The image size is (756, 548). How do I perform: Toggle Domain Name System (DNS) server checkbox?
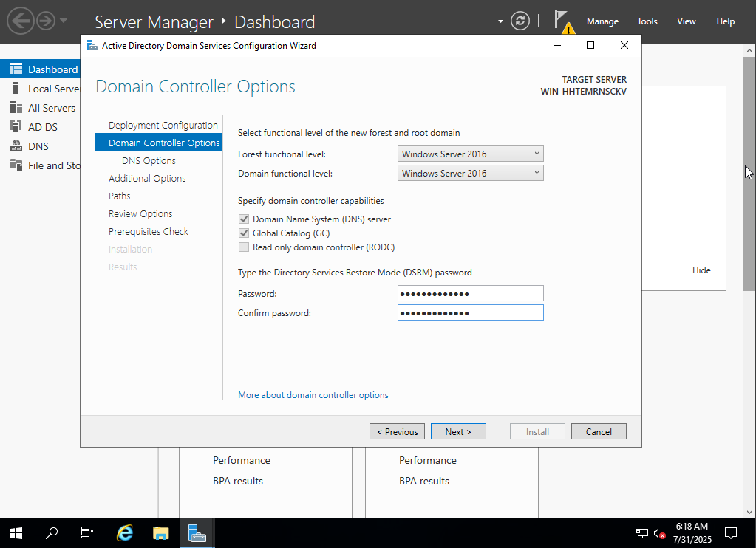[x=244, y=219]
